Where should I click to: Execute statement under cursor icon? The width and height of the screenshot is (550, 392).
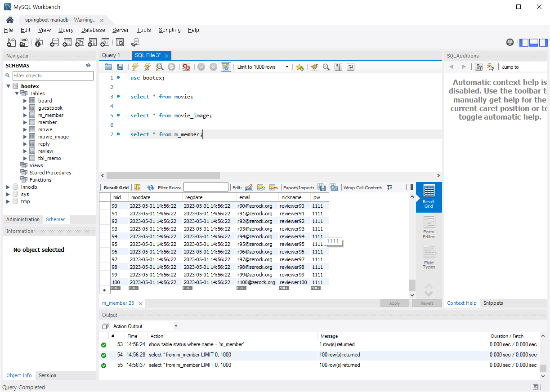[147, 67]
